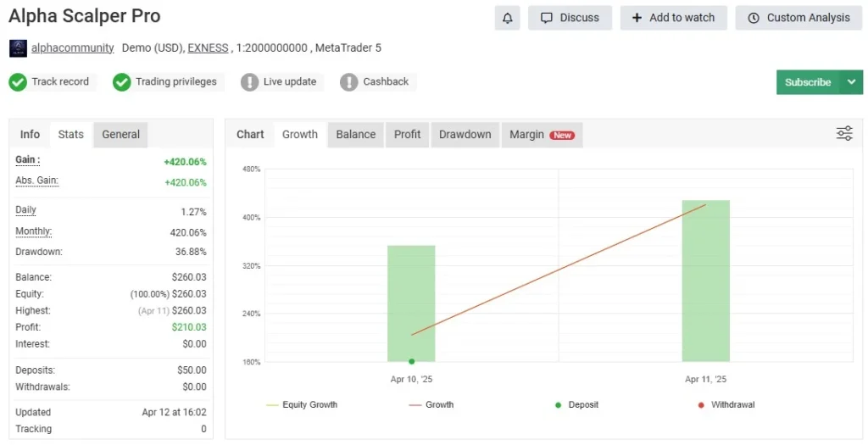The width and height of the screenshot is (868, 445).
Task: Follow the EXNESS broker link
Action: click(x=209, y=48)
